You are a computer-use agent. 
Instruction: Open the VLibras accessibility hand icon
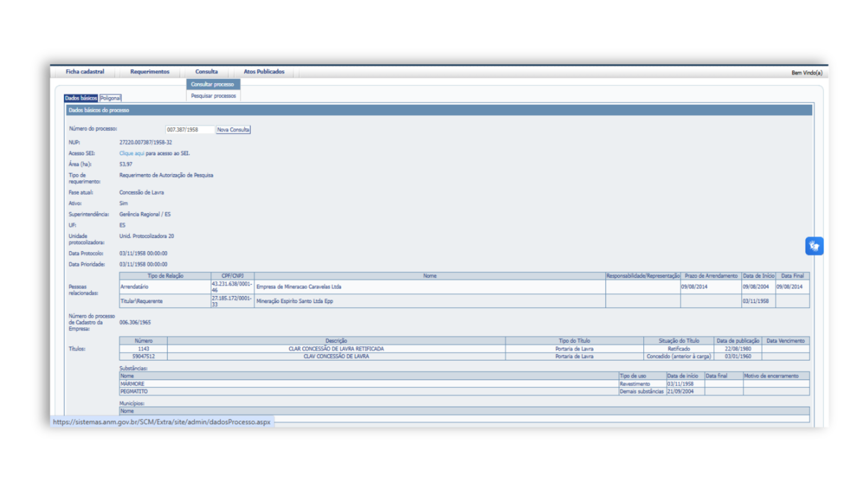[814, 246]
